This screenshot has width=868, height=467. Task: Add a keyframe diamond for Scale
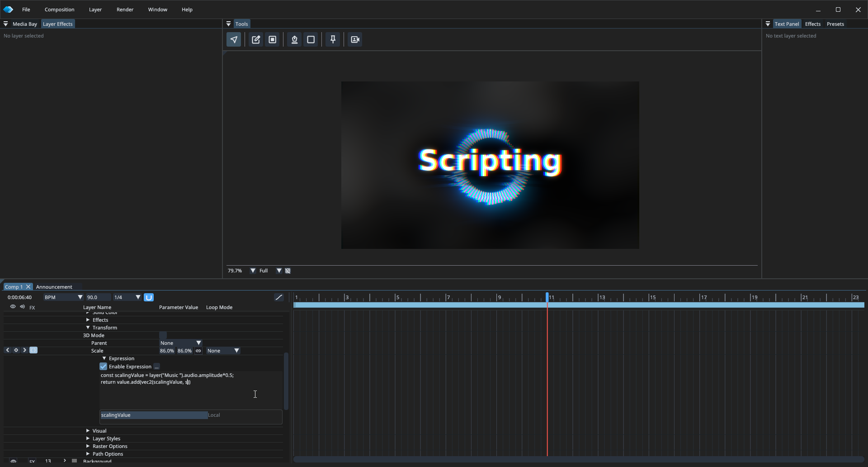pyautogui.click(x=16, y=350)
